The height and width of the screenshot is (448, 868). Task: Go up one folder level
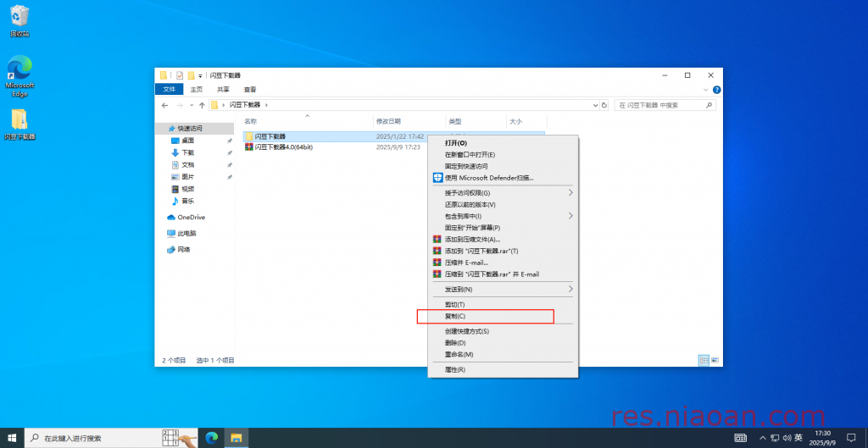pos(202,105)
